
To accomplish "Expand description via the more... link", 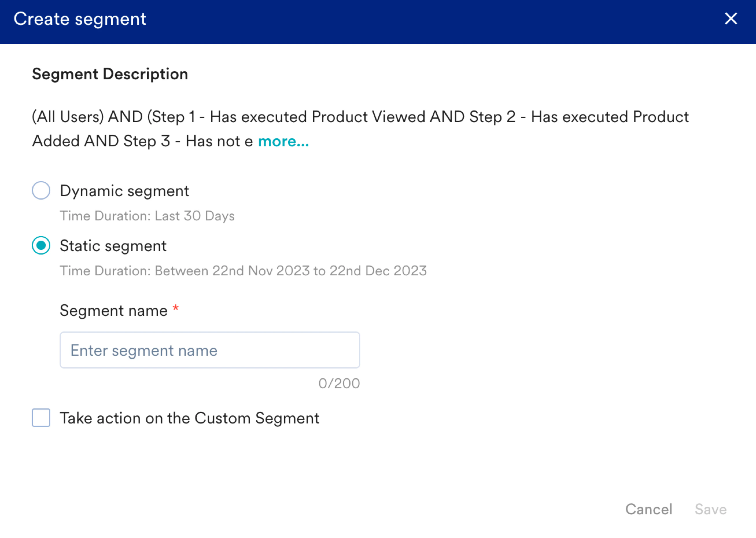I will 283,141.
